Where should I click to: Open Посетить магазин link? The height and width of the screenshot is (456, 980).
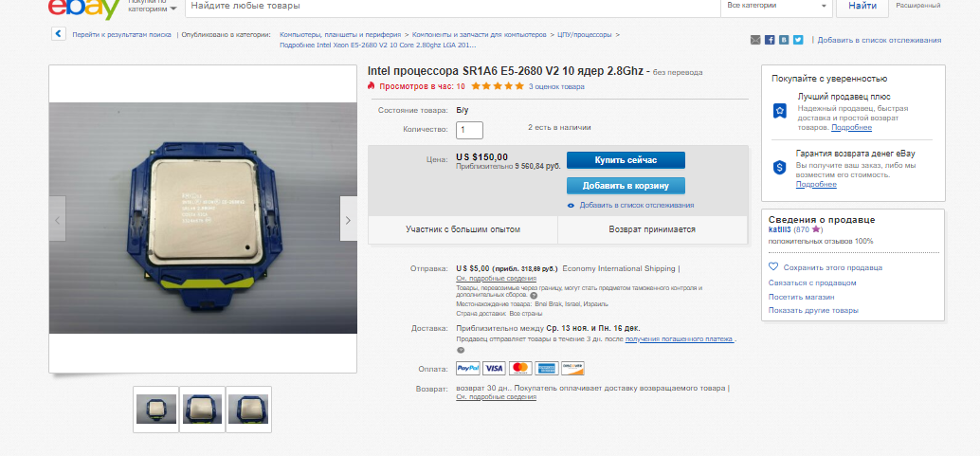[x=801, y=297]
